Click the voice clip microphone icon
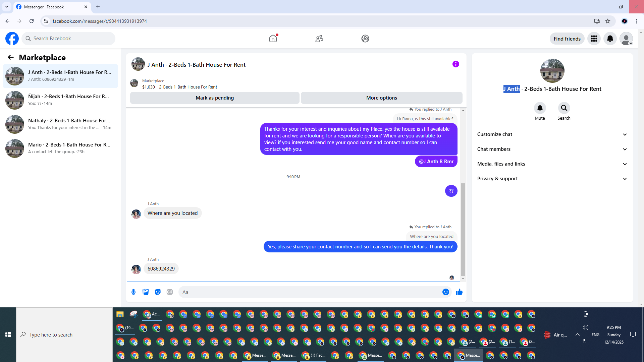The height and width of the screenshot is (362, 644). point(133,292)
